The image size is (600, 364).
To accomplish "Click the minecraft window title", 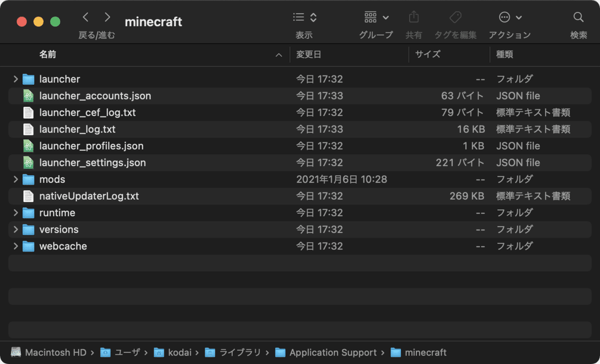I will pyautogui.click(x=153, y=22).
